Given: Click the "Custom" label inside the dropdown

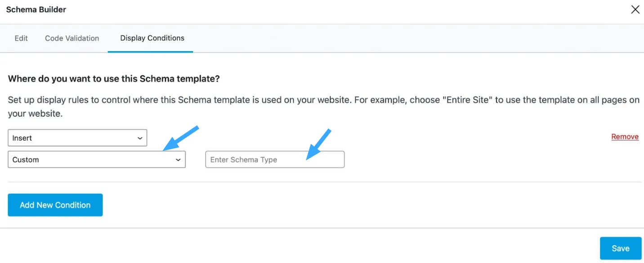Looking at the screenshot, I should click(26, 160).
